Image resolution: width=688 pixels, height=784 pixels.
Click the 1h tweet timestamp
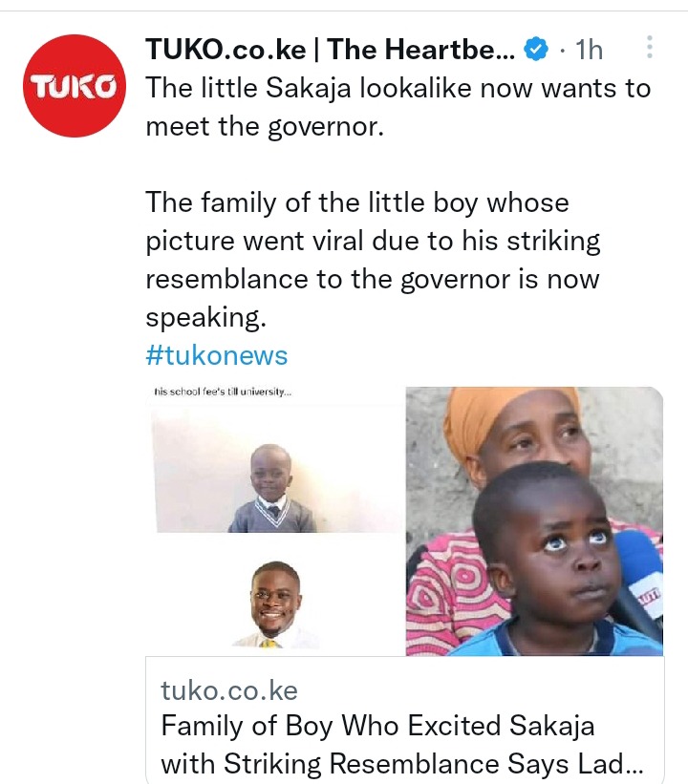(589, 49)
